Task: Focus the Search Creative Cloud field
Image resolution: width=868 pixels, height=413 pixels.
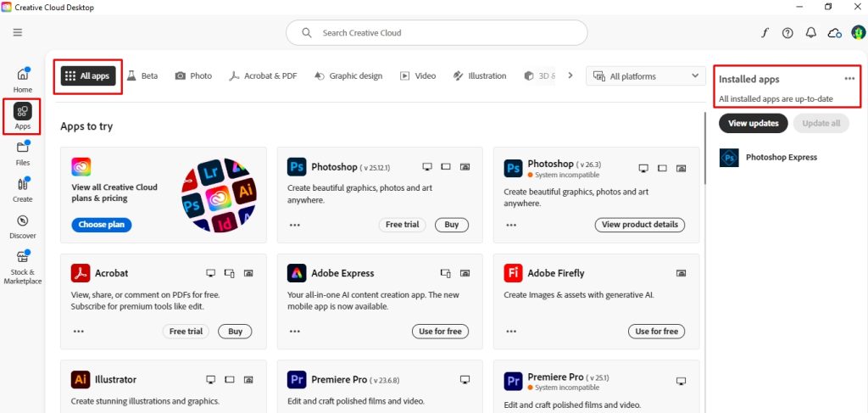Action: click(x=437, y=33)
